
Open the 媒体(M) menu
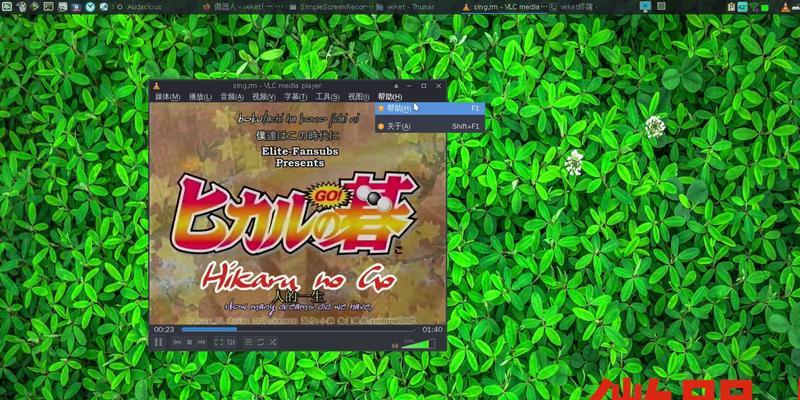167,96
